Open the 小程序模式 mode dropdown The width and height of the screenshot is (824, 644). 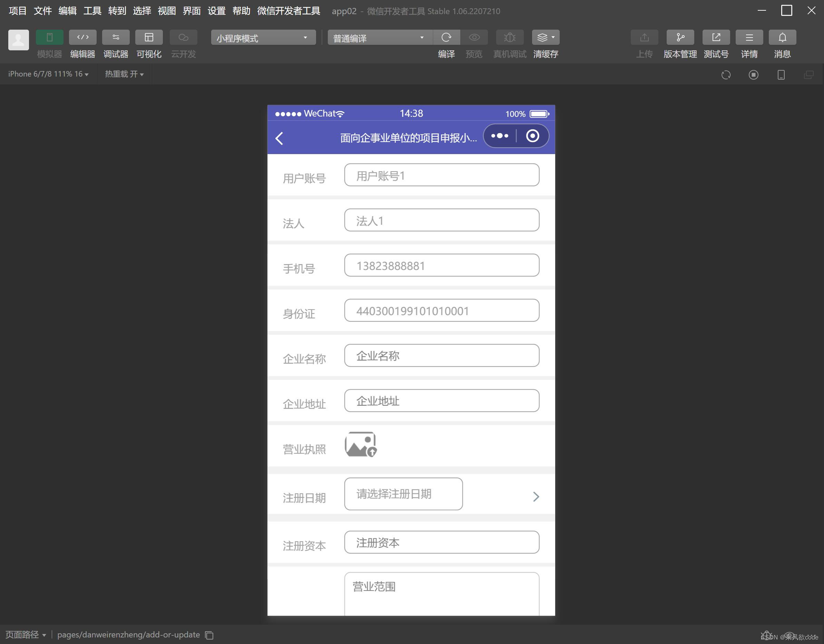point(263,38)
